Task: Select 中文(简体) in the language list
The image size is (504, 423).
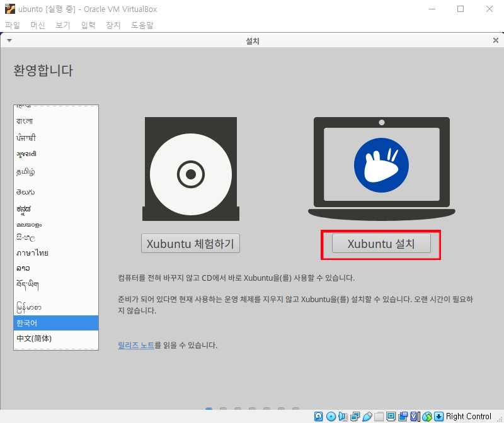Action: click(56, 338)
